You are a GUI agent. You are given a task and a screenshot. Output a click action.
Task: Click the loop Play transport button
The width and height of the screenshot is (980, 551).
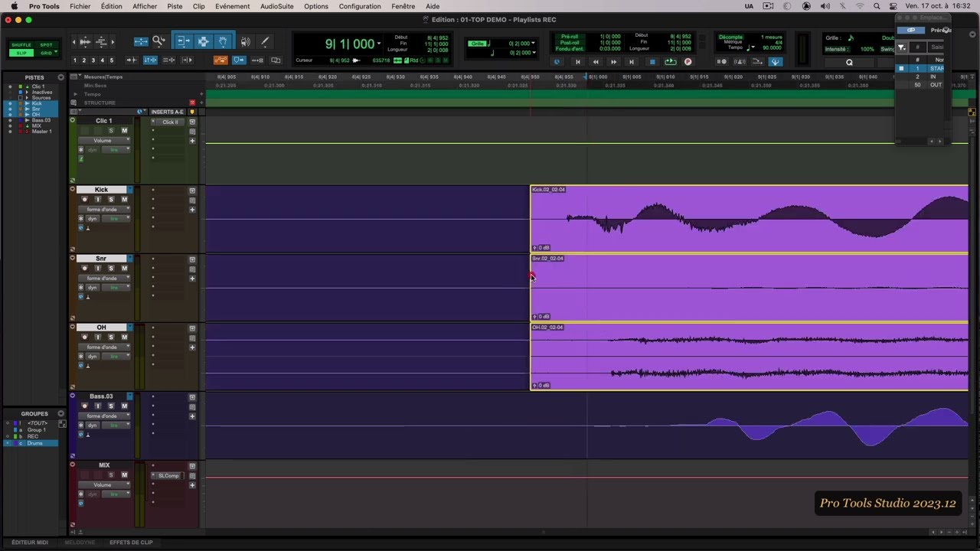coord(671,62)
